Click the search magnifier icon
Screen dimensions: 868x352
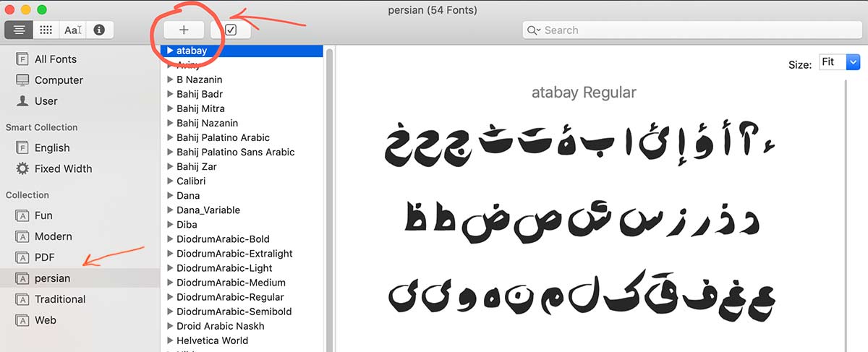pyautogui.click(x=534, y=30)
